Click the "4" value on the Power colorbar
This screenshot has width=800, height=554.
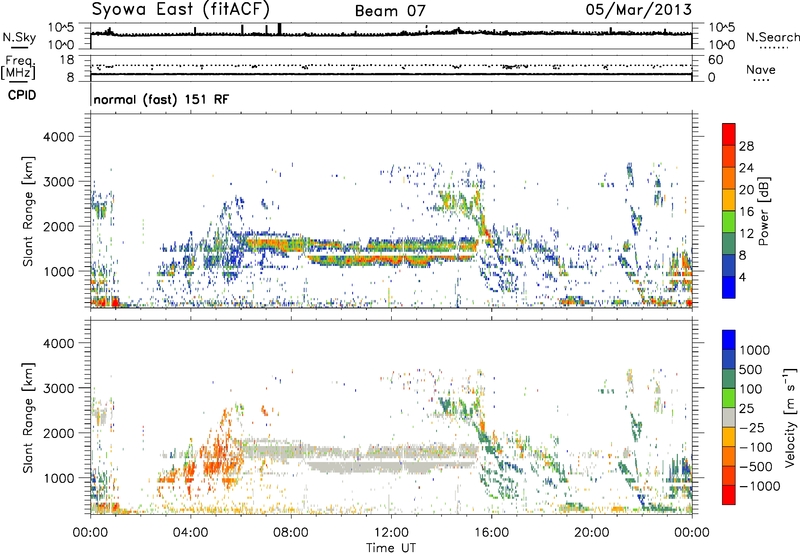coord(742,277)
